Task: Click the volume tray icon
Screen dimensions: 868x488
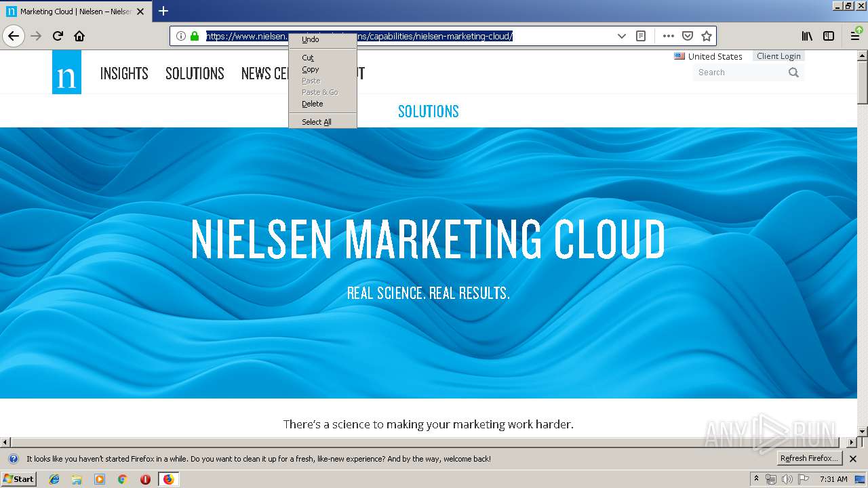Action: pyautogui.click(x=787, y=479)
